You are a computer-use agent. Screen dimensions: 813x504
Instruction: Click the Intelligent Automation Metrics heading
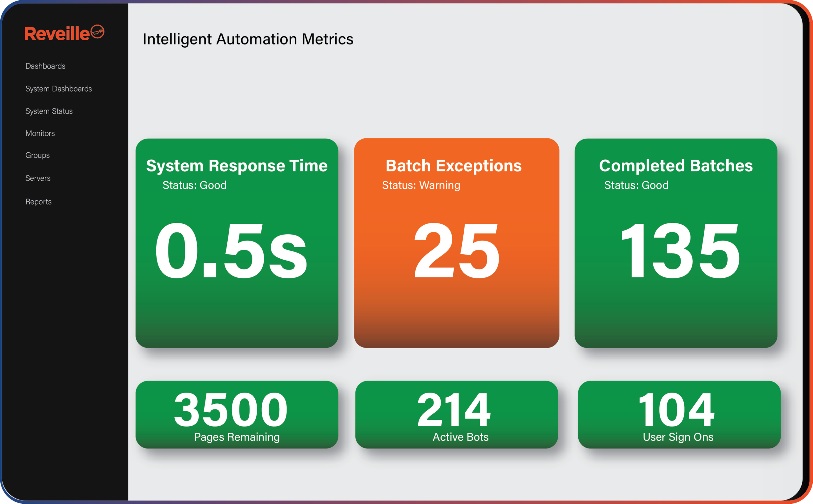(248, 39)
